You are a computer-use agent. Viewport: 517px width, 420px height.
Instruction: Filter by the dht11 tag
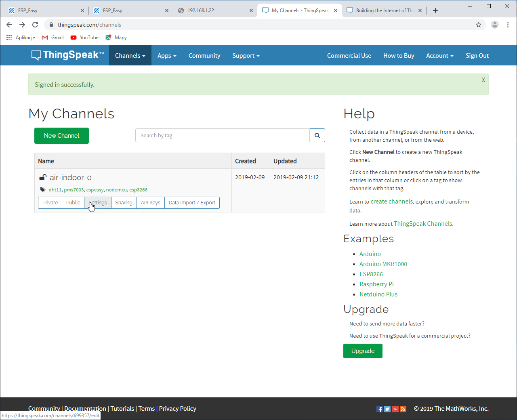click(55, 190)
